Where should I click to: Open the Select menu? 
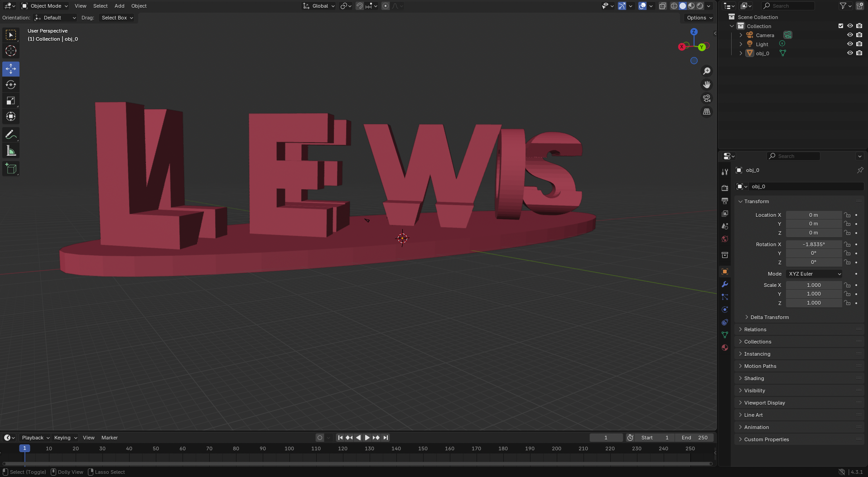point(100,6)
